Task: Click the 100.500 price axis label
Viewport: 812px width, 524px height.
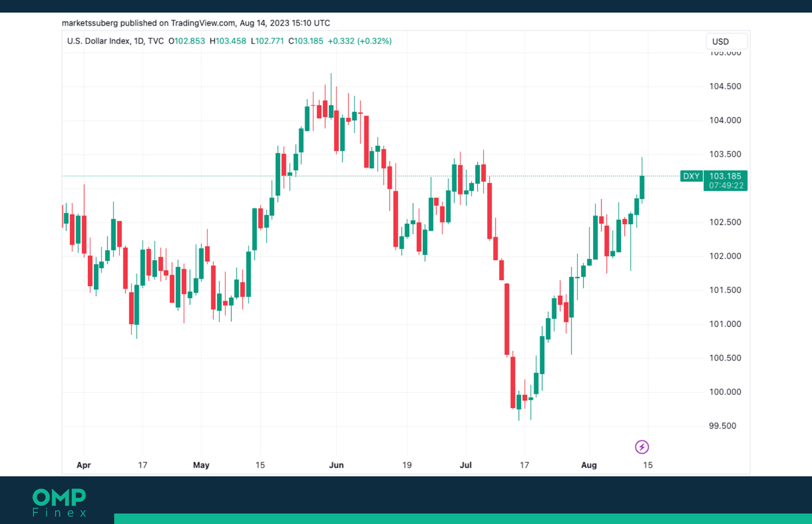Action: click(725, 358)
